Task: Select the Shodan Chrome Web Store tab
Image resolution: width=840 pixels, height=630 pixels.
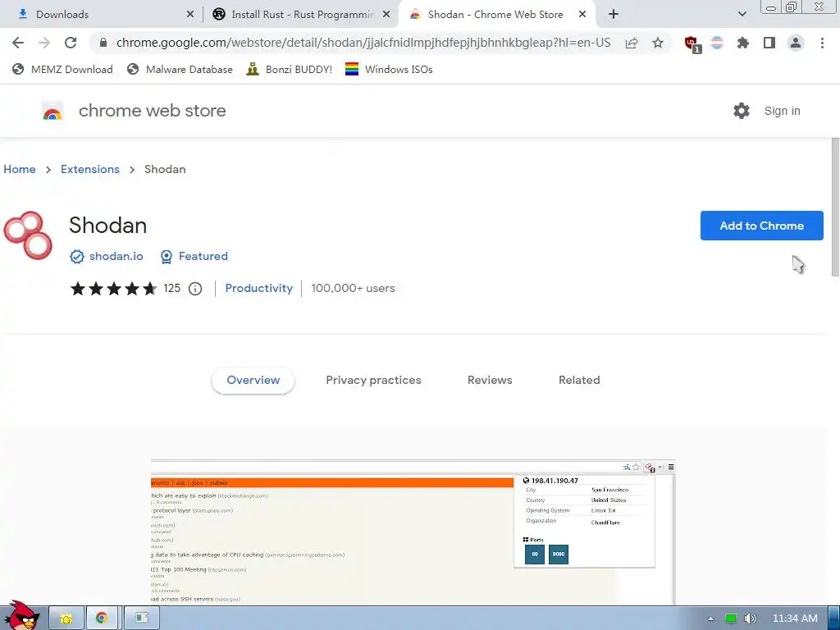Action: (495, 15)
